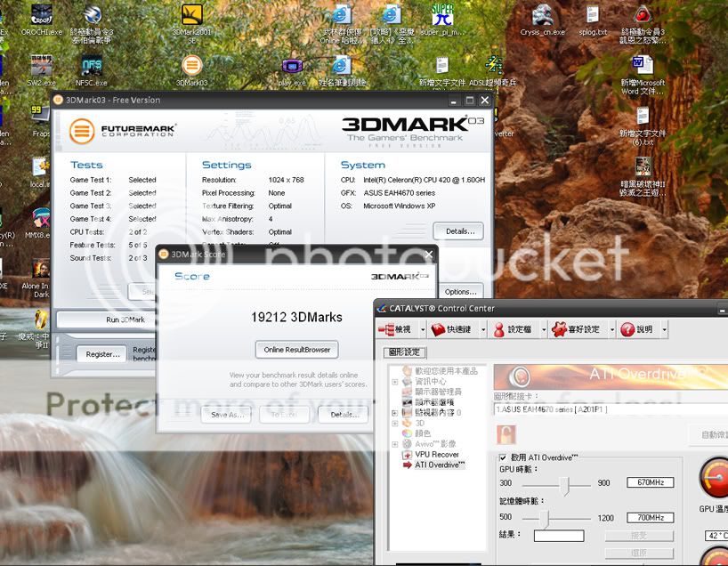The image size is (728, 566).
Task: Click Details... in the System section
Action: point(458,231)
